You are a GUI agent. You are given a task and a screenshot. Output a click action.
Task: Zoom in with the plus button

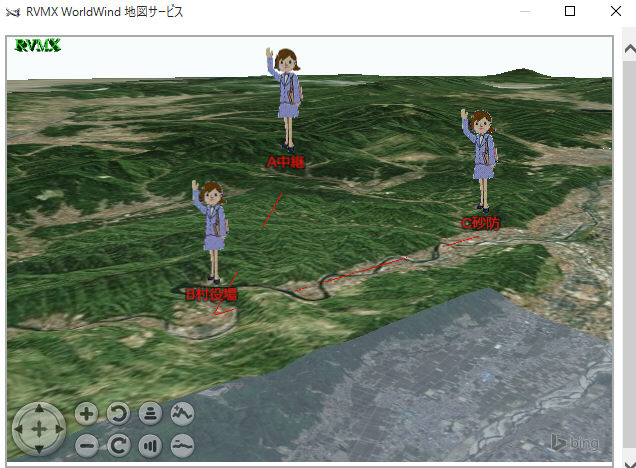pyautogui.click(x=87, y=413)
